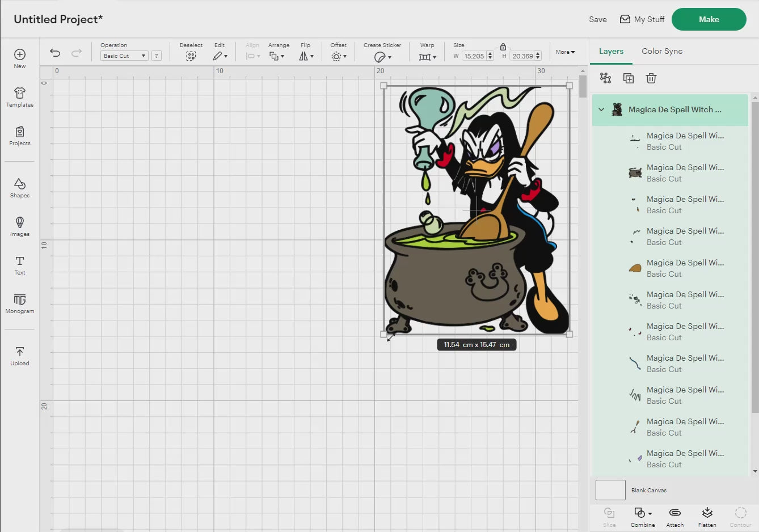Image resolution: width=759 pixels, height=532 pixels.
Task: Click the Operation help question mark
Action: [157, 56]
